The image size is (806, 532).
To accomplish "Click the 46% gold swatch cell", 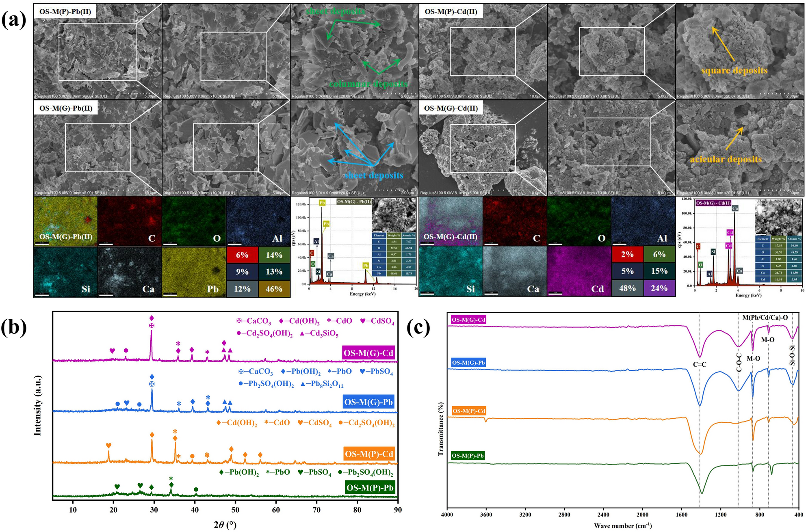I will [274, 289].
